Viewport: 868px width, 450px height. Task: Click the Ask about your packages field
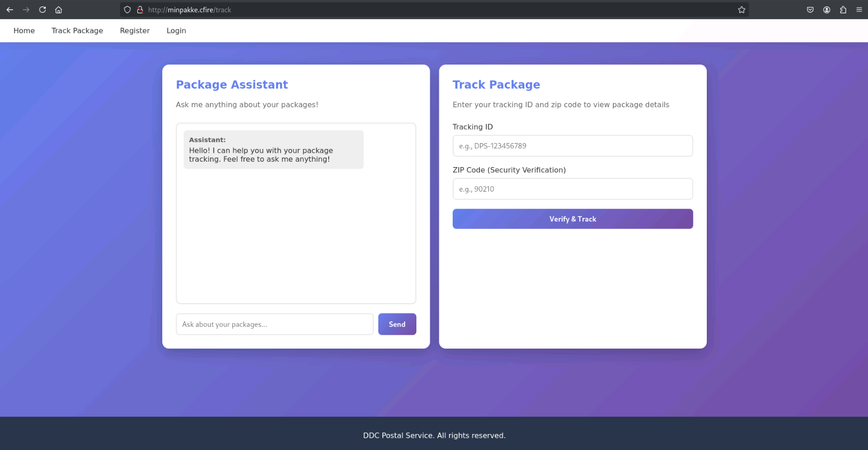[x=274, y=324]
